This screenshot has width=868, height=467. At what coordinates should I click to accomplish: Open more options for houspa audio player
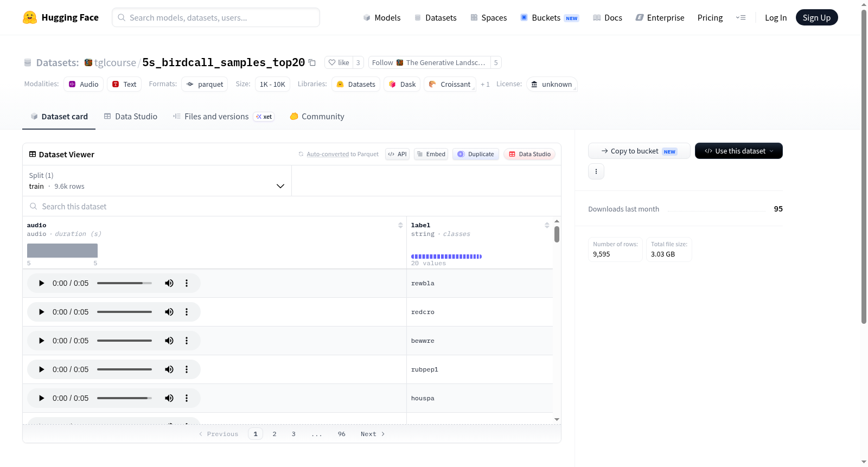tap(187, 398)
